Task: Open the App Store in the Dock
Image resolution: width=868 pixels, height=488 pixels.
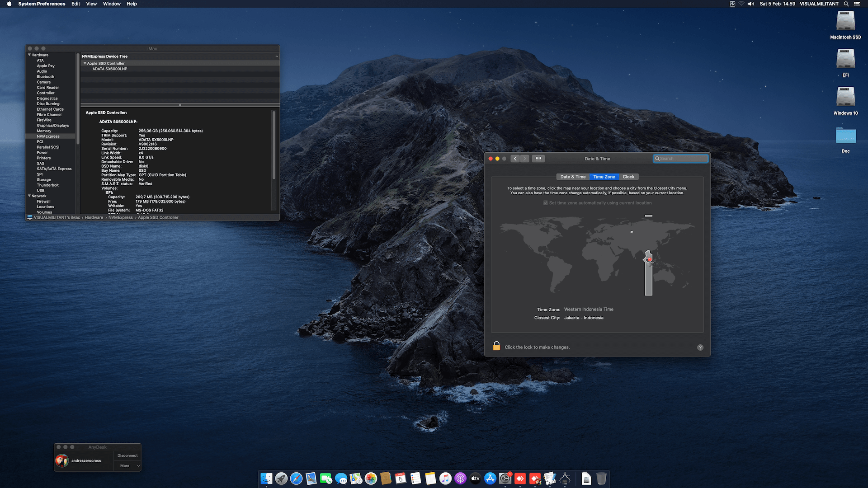Action: tap(490, 479)
